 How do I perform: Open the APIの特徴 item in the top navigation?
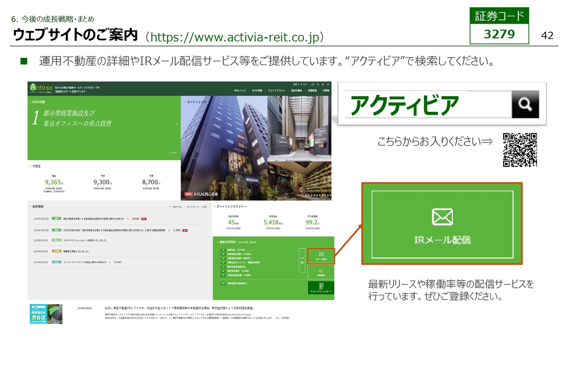[257, 90]
